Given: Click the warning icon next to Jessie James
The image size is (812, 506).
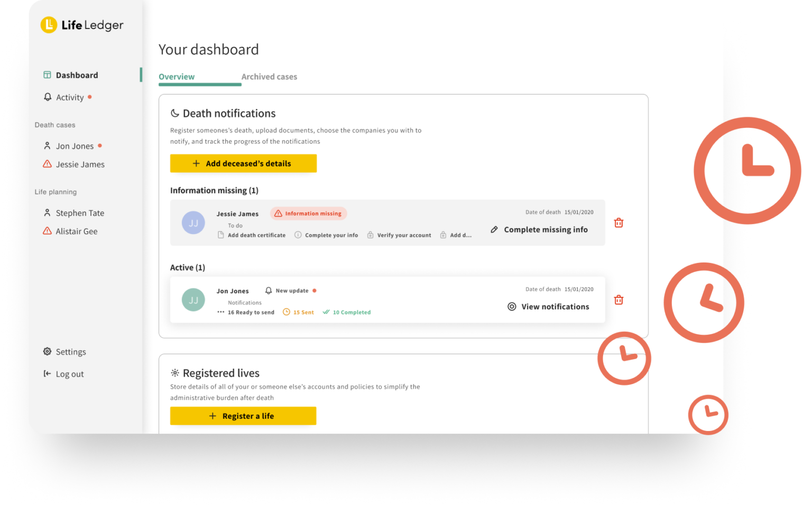Looking at the screenshot, I should pos(47,164).
